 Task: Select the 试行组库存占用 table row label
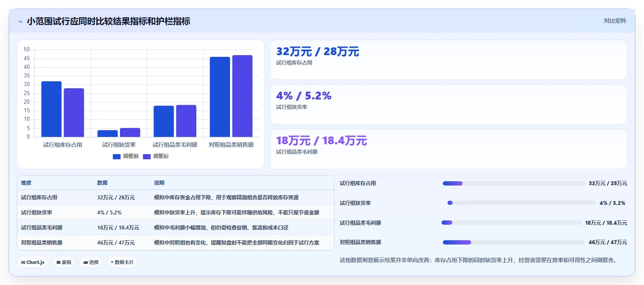tap(39, 198)
